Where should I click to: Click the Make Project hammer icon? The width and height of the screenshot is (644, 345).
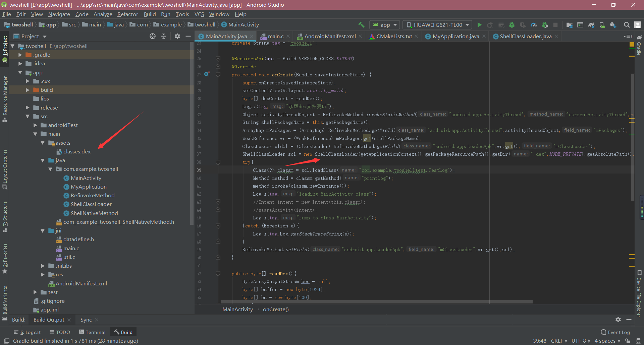tap(361, 25)
